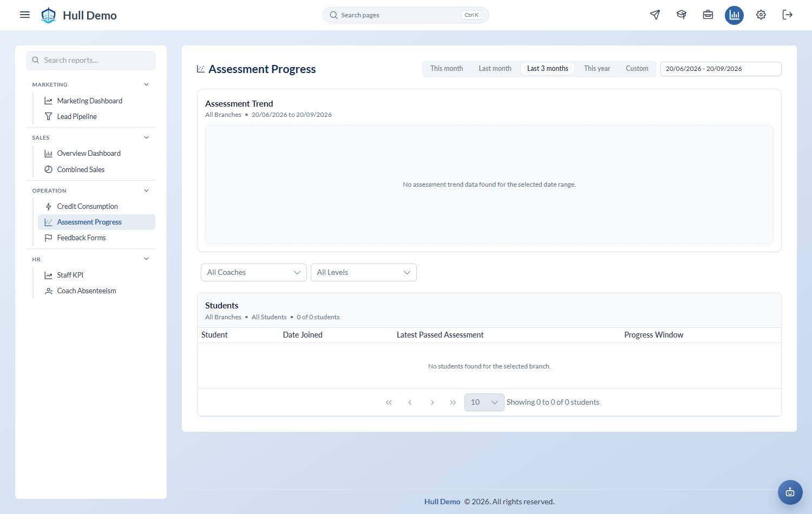Select Assessment Progress in sidebar
Viewport: 812px width, 514px height.
pos(96,222)
